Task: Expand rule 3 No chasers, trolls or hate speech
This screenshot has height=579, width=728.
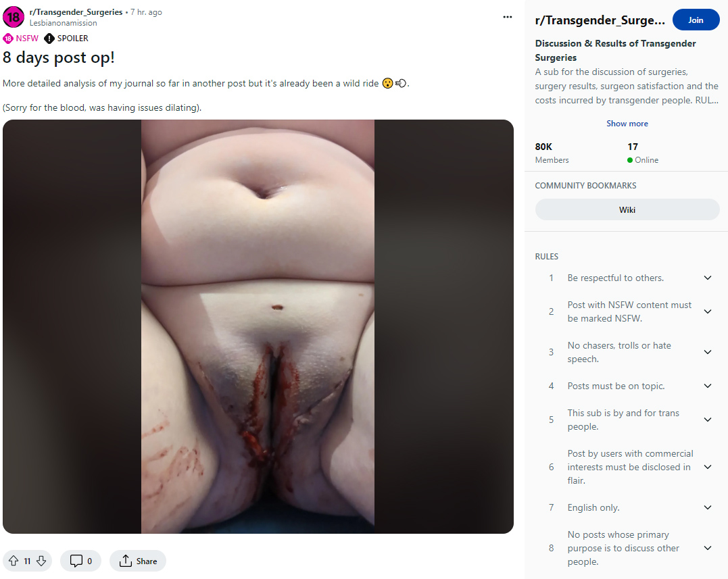Action: click(708, 352)
